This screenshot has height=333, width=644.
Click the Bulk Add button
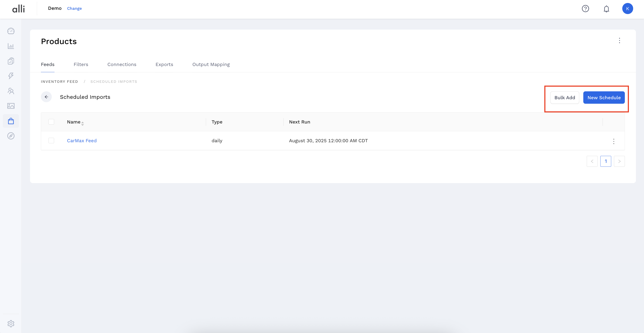(565, 98)
